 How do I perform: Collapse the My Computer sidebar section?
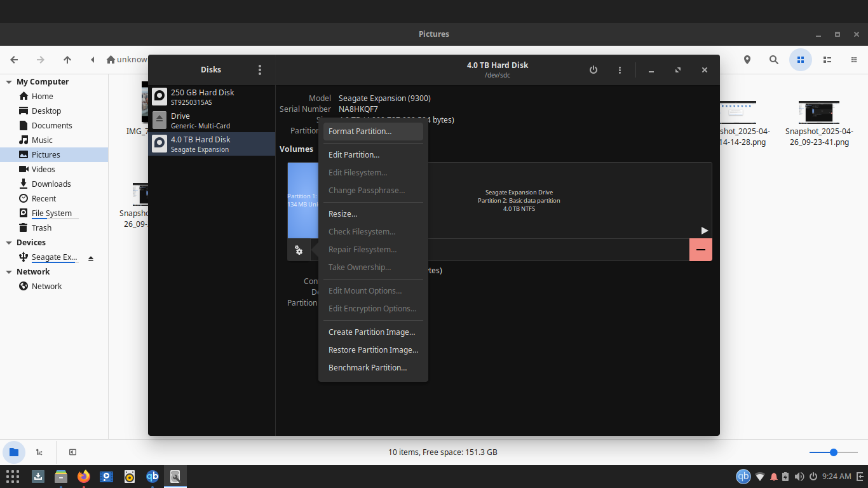[x=10, y=82]
